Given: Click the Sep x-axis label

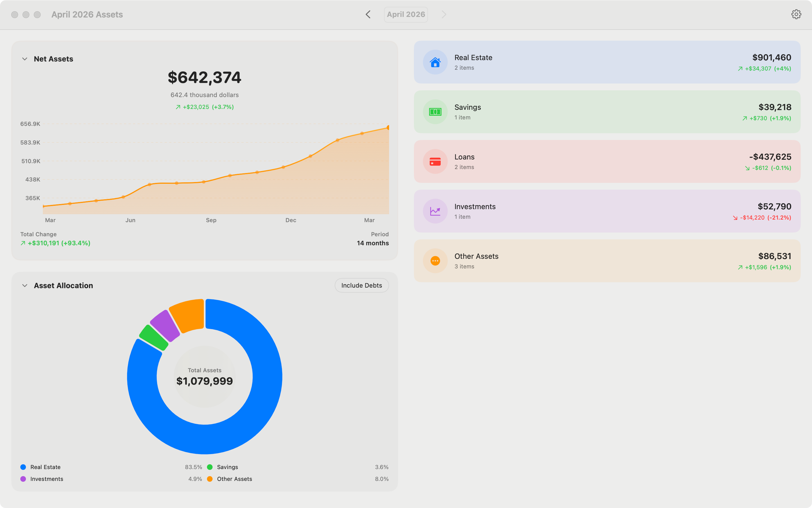Looking at the screenshot, I should 211,220.
